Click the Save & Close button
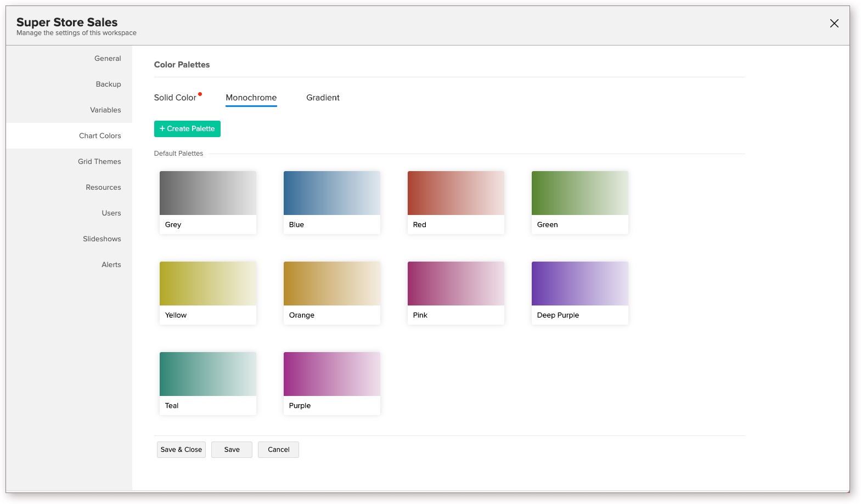The height and width of the screenshot is (504, 861). coord(181,450)
